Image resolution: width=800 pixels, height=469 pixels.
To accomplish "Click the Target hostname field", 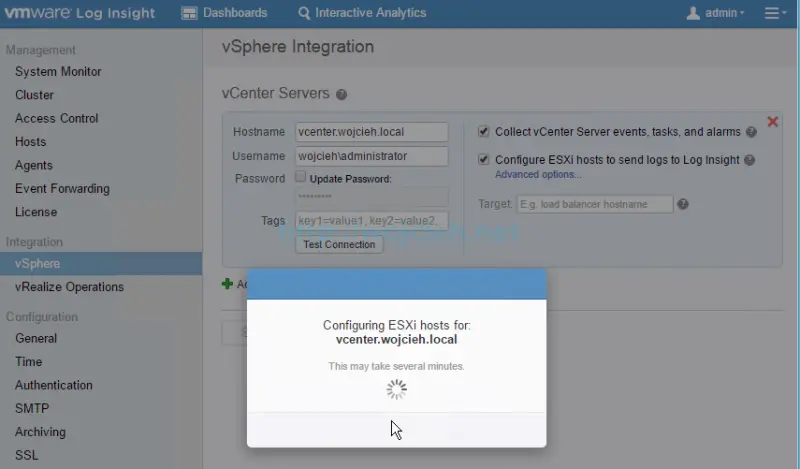I will (595, 204).
